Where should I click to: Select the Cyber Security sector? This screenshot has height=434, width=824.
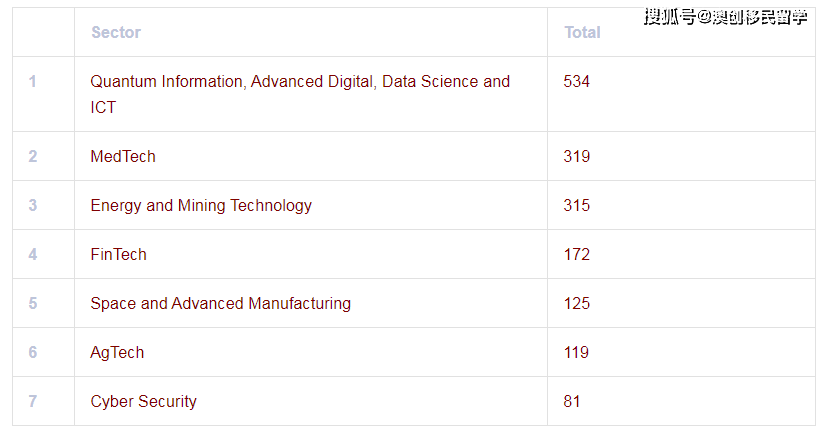tap(143, 401)
